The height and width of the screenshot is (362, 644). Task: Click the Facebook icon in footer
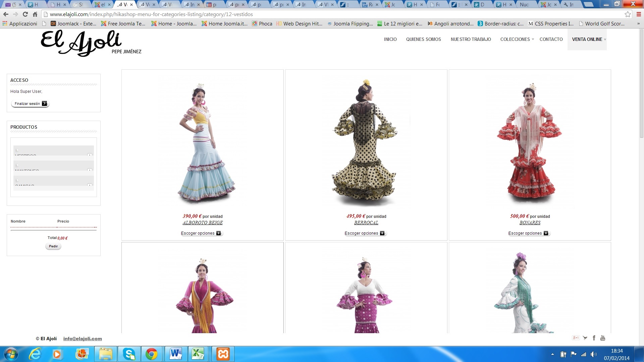tap(594, 338)
